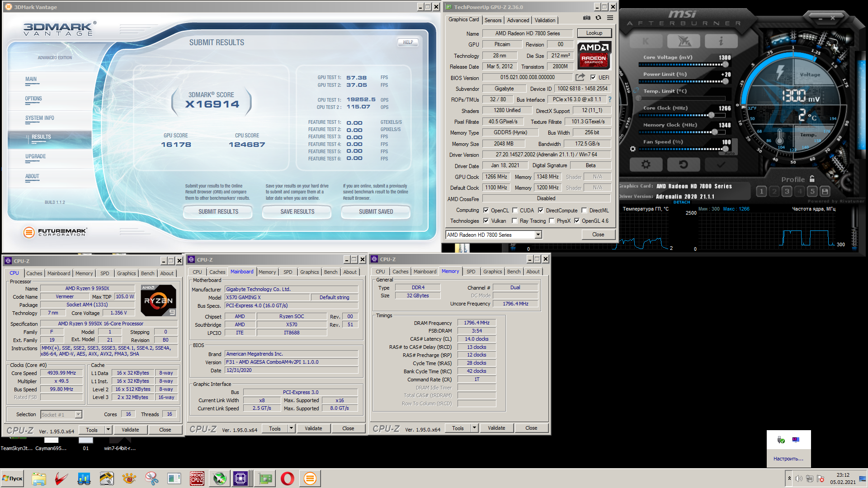Toggle Ray Tracing checkbox

(514, 221)
